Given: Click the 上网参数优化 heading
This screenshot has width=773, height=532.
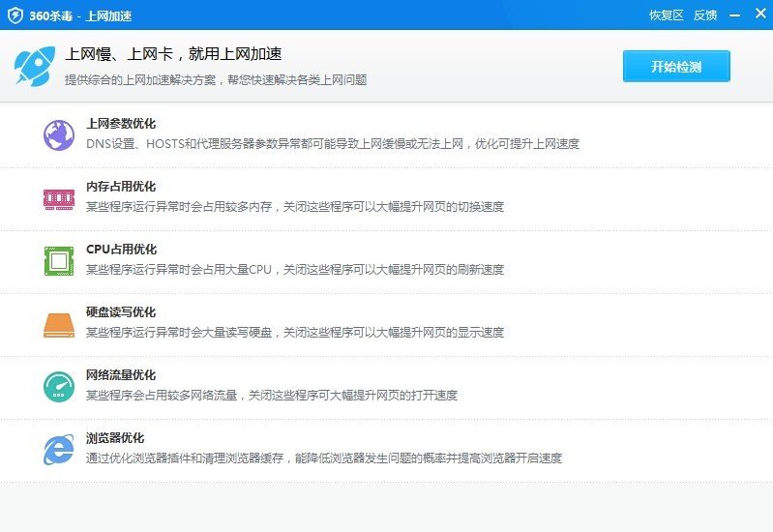Looking at the screenshot, I should (x=121, y=123).
